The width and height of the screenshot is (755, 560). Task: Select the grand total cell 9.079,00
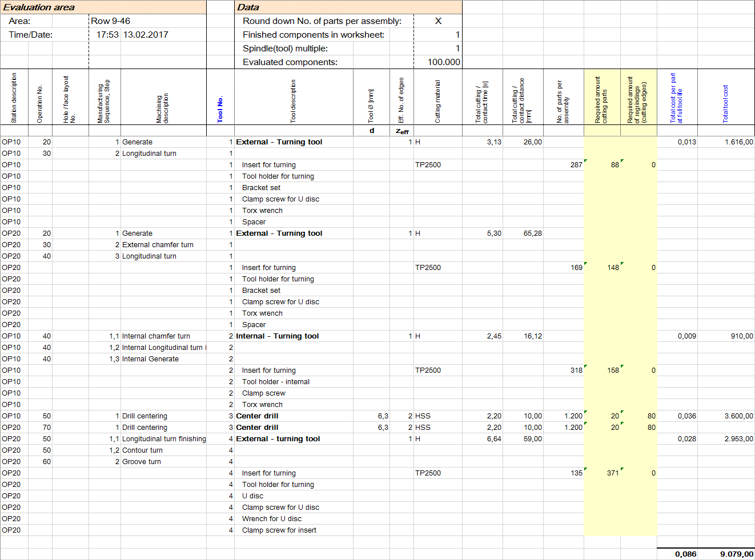pos(736,554)
